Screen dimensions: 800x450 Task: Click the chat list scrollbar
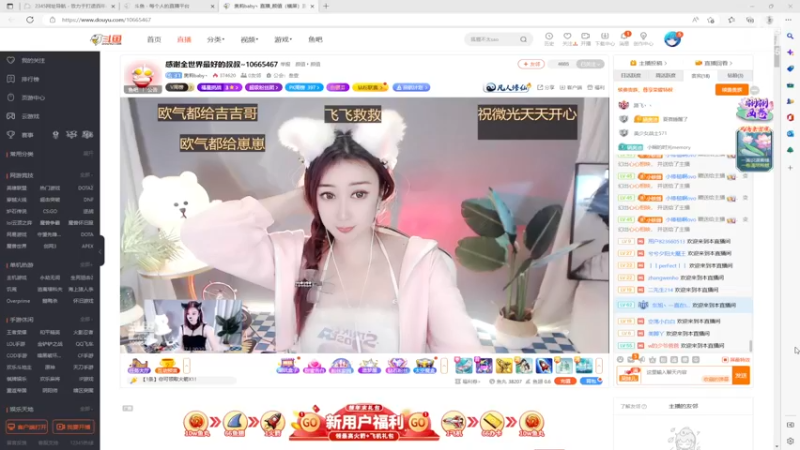pos(751,346)
